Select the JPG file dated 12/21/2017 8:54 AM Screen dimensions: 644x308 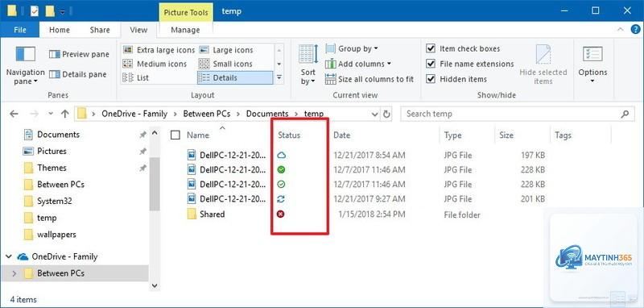pyautogui.click(x=227, y=155)
